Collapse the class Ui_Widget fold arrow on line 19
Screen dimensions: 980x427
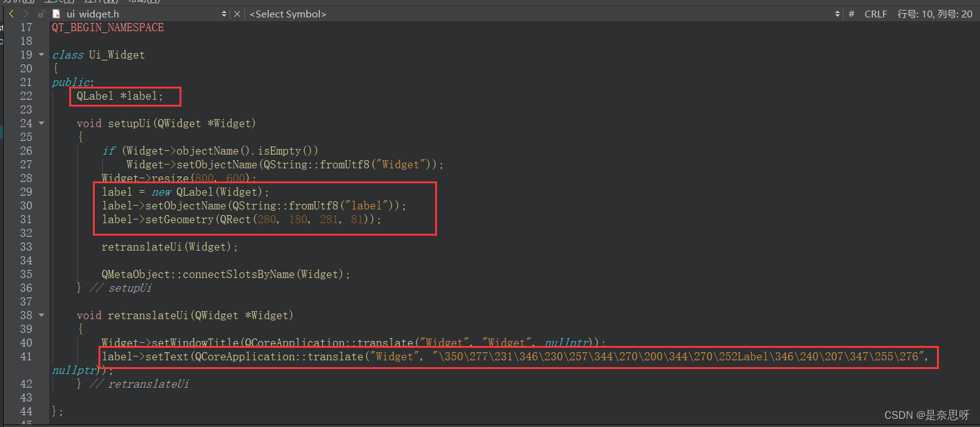[x=42, y=55]
